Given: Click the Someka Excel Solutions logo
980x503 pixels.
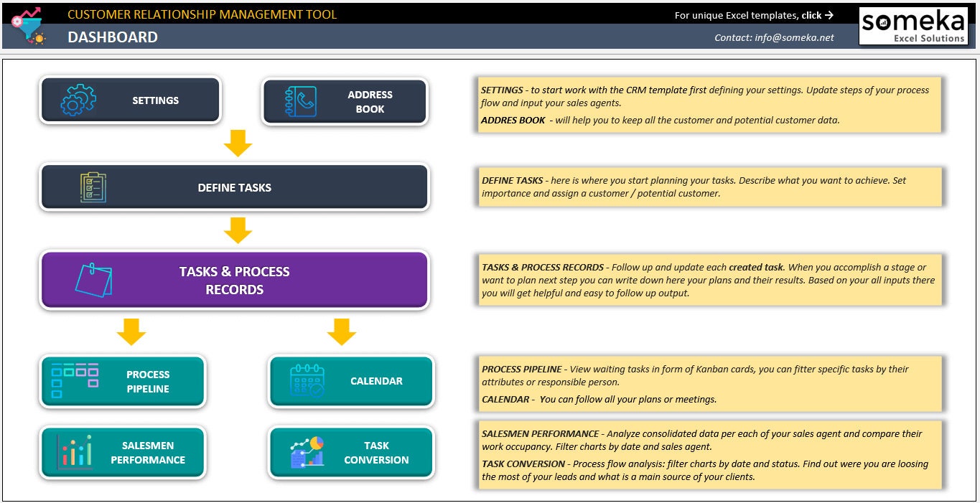Looking at the screenshot, I should click(x=913, y=26).
